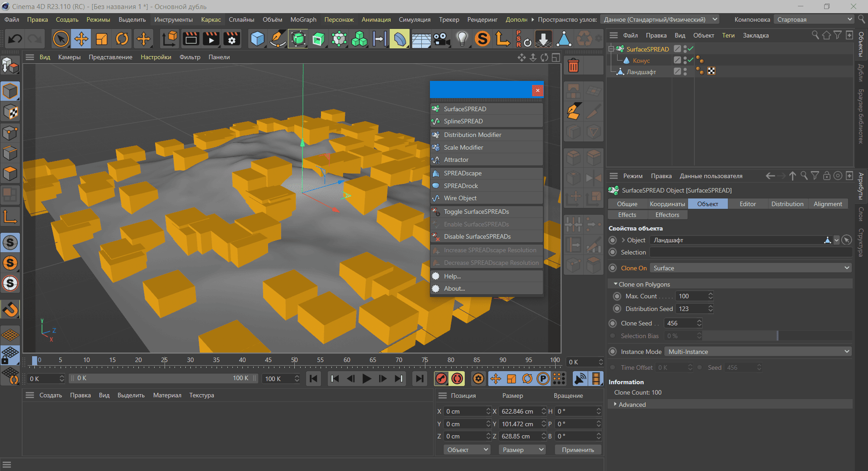Open node space Данное dropdown
Image resolution: width=868 pixels, height=471 pixels.
point(660,19)
